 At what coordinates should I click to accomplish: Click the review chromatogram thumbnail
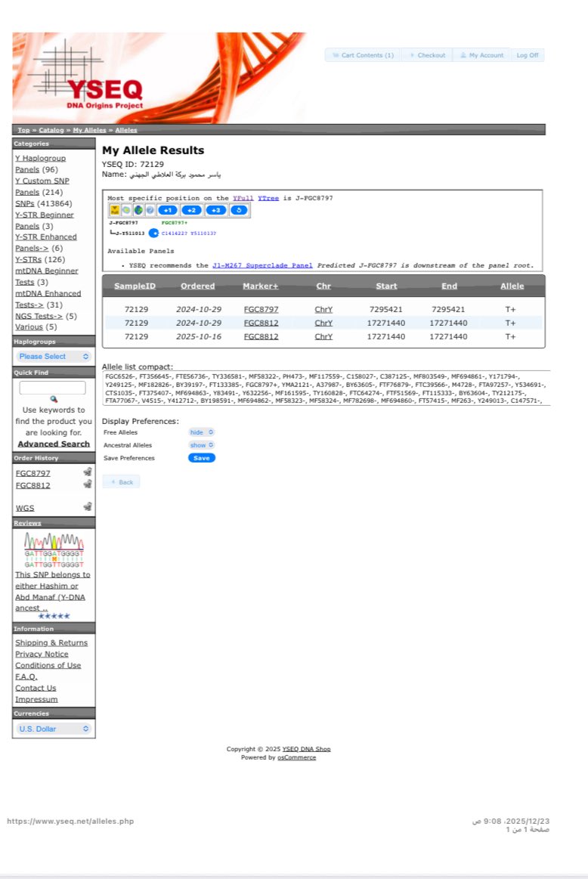54,550
